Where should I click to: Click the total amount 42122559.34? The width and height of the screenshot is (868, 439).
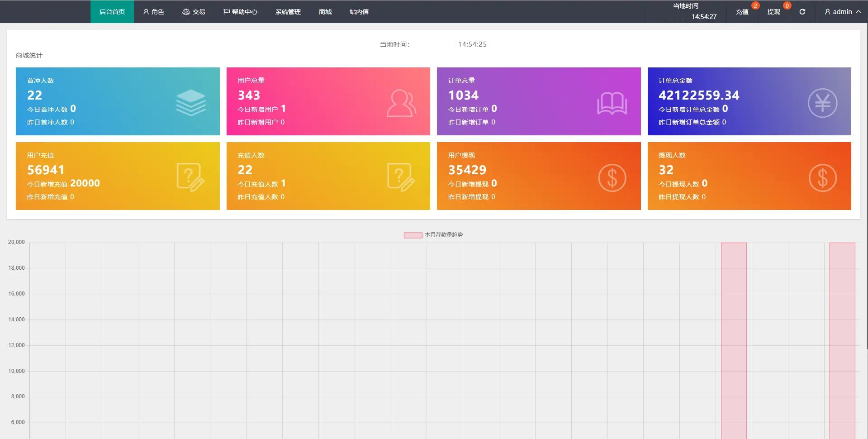699,95
